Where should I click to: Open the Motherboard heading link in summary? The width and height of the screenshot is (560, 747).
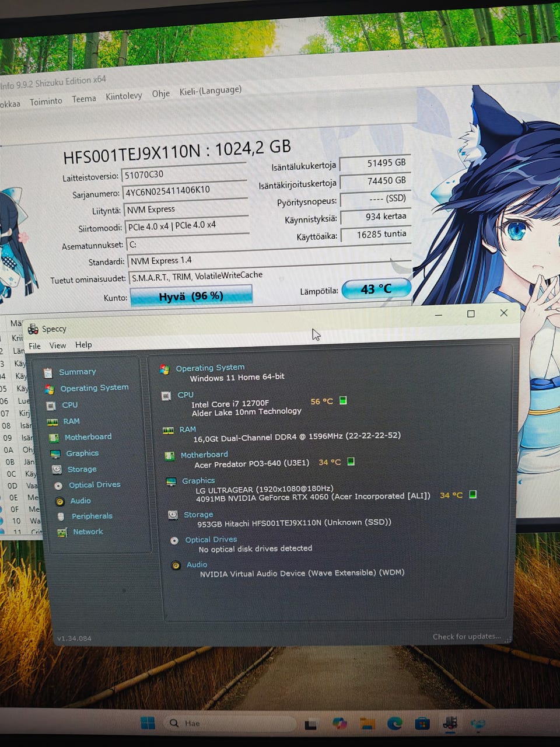pyautogui.click(x=204, y=455)
